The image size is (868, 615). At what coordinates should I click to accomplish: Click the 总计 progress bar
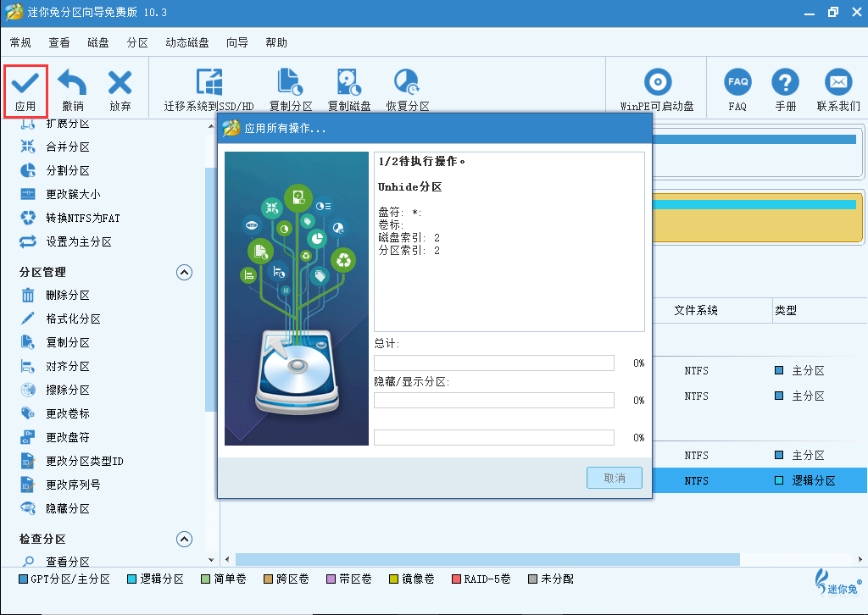pyautogui.click(x=494, y=363)
